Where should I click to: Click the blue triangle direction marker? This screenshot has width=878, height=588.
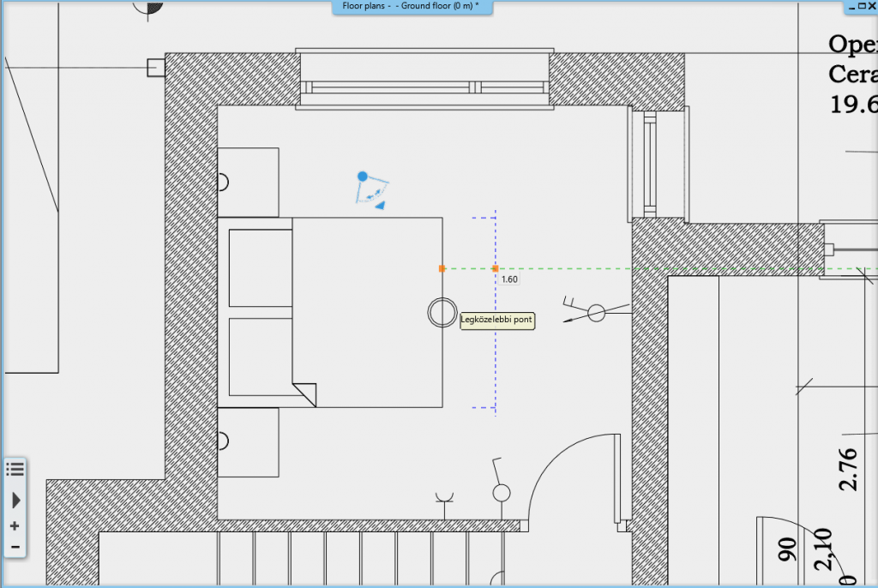click(x=379, y=205)
